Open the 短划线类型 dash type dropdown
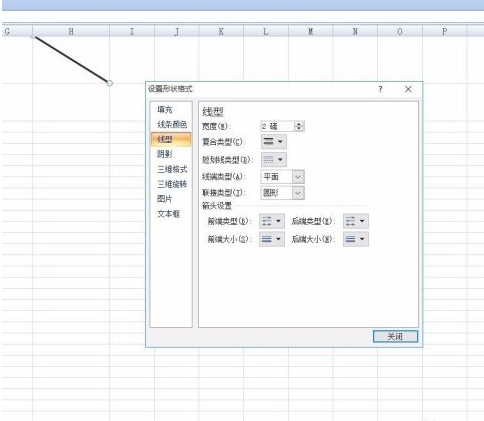Viewport: 484px width, 421px height. pyautogui.click(x=273, y=160)
